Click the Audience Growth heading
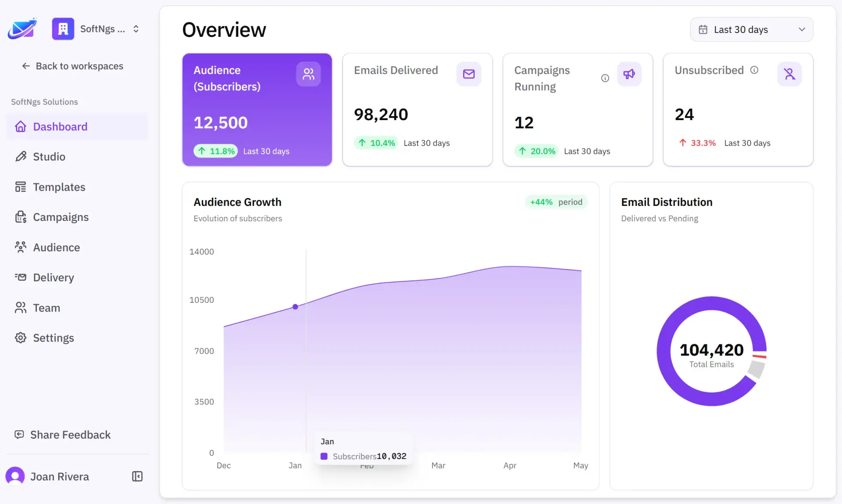This screenshot has height=504, width=842. 238,202
